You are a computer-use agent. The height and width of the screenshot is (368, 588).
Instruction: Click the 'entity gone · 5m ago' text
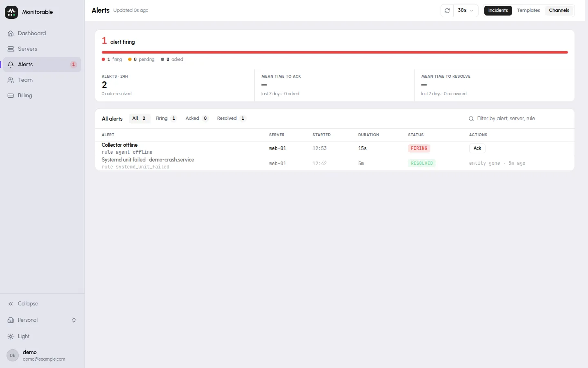click(x=497, y=163)
